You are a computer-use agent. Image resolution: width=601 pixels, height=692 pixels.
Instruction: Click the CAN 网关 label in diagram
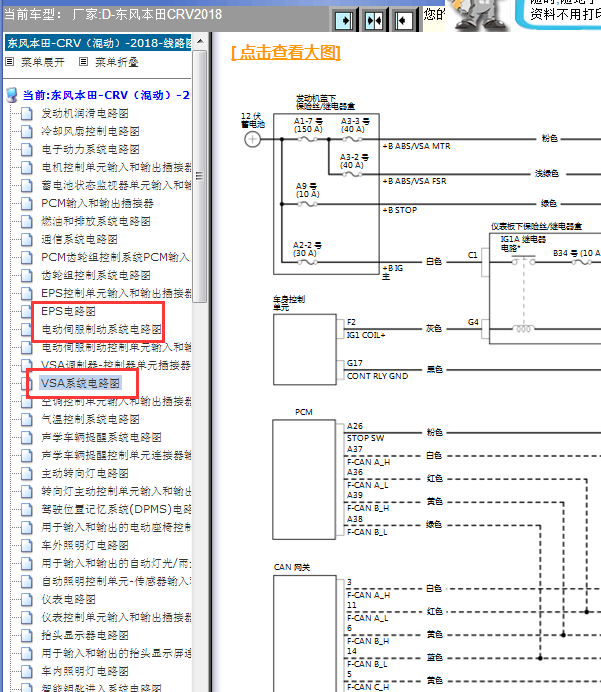[x=292, y=567]
